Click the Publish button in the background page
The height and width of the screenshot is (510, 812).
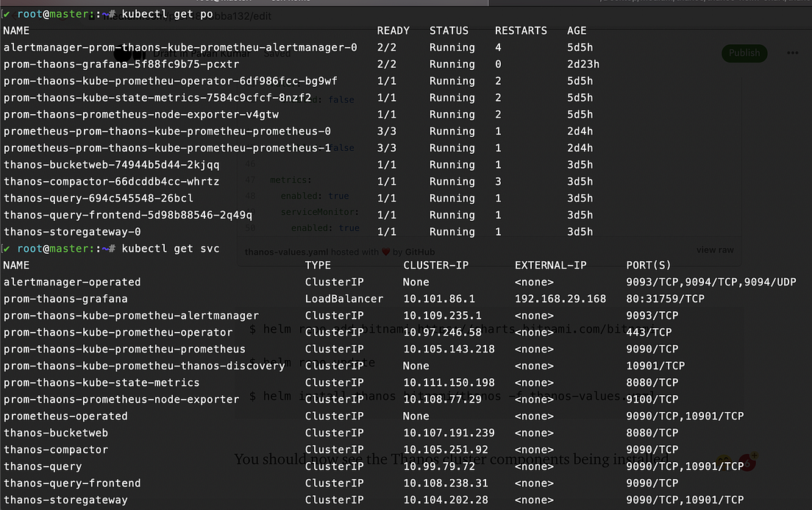coord(744,53)
